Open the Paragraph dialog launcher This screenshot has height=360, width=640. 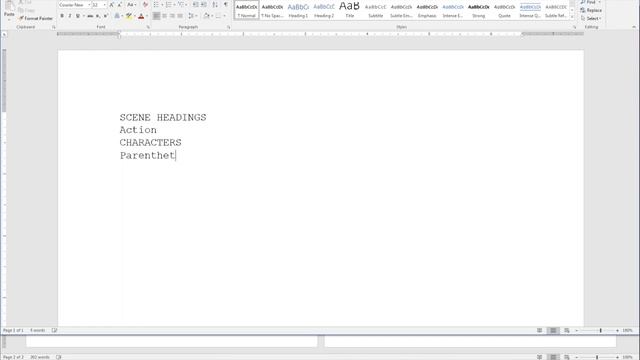tap(229, 27)
